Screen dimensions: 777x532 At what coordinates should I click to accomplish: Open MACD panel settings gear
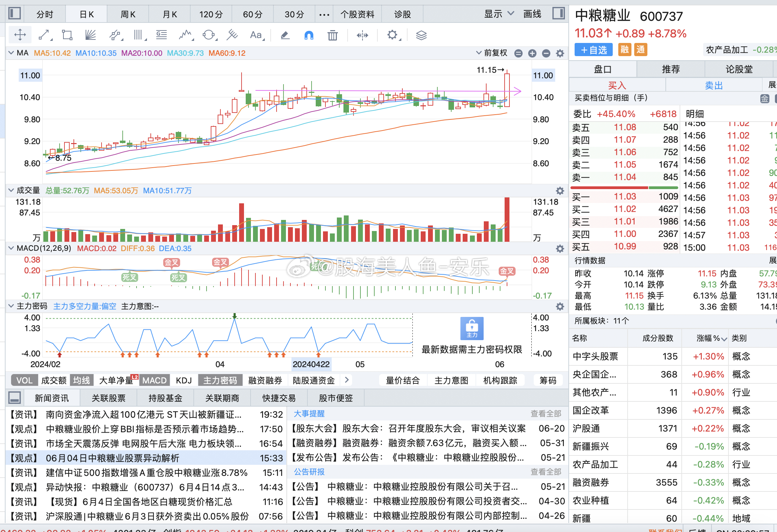(560, 249)
